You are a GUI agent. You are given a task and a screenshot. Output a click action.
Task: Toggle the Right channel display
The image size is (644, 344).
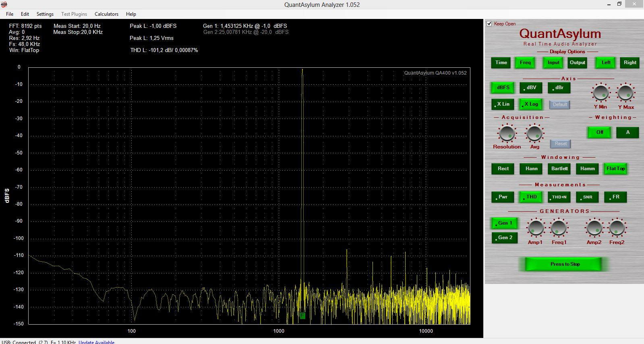pyautogui.click(x=630, y=63)
